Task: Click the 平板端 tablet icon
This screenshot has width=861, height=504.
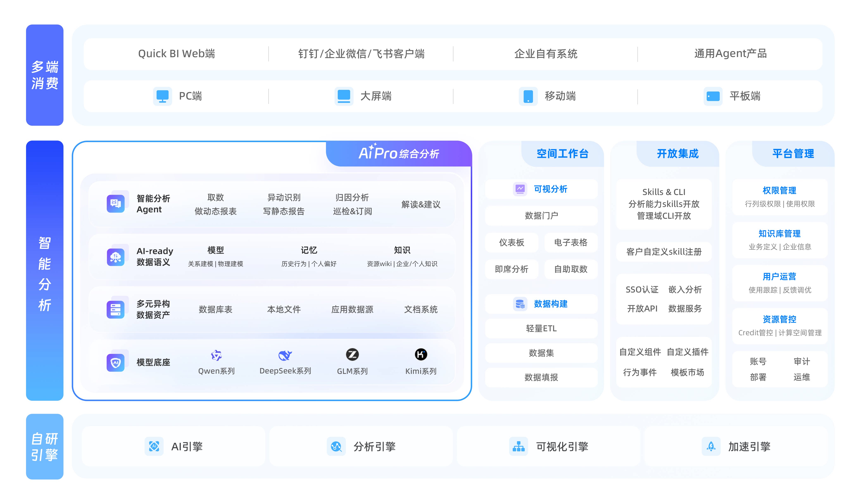Action: tap(713, 96)
